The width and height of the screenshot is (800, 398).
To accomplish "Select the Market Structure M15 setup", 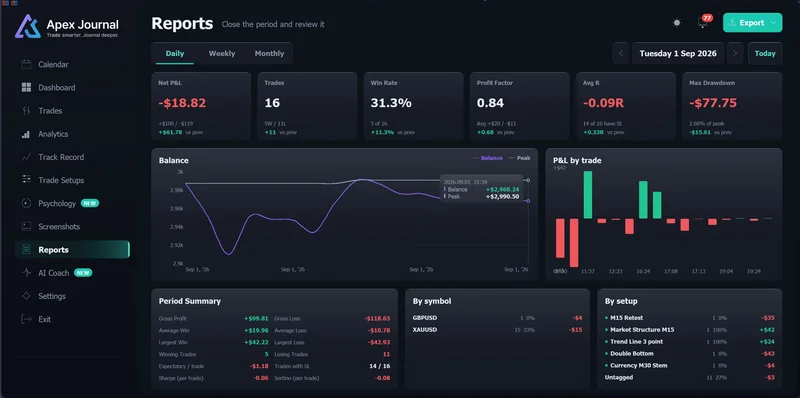I will coord(690,330).
